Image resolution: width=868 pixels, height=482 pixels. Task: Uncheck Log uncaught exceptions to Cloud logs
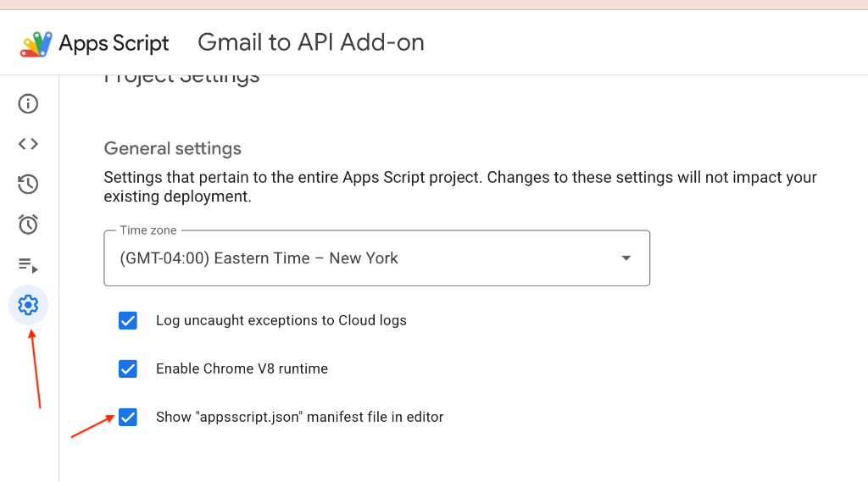click(128, 320)
